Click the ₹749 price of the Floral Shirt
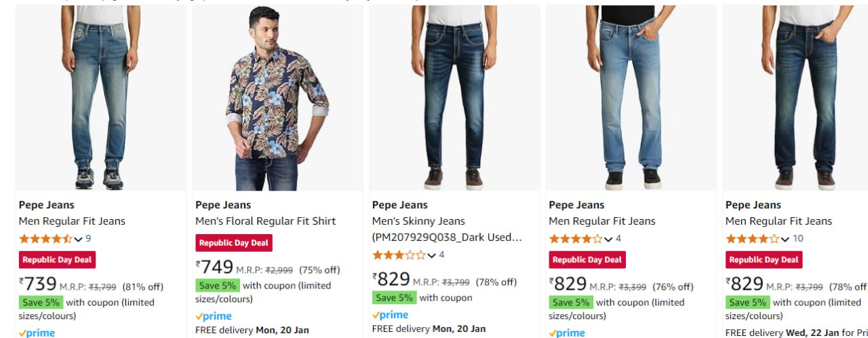 click(216, 268)
